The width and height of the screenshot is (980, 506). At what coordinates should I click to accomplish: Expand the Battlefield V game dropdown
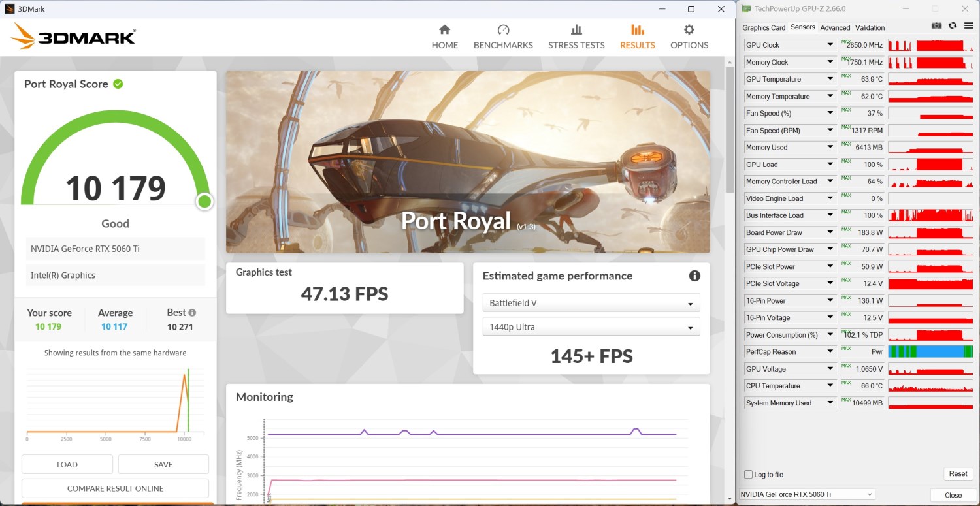(x=591, y=303)
